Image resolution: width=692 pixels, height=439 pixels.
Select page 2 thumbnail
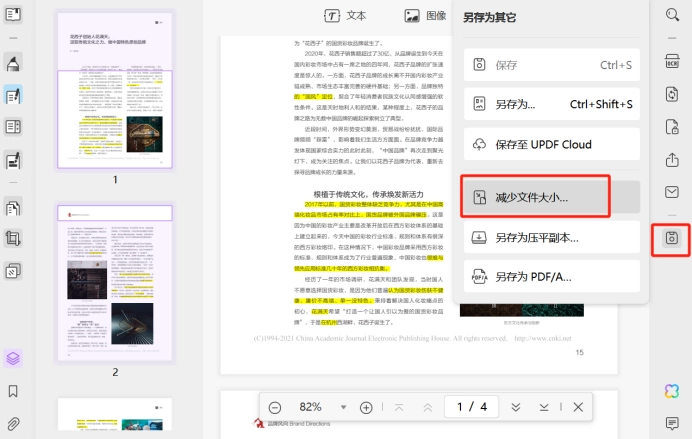click(x=115, y=283)
